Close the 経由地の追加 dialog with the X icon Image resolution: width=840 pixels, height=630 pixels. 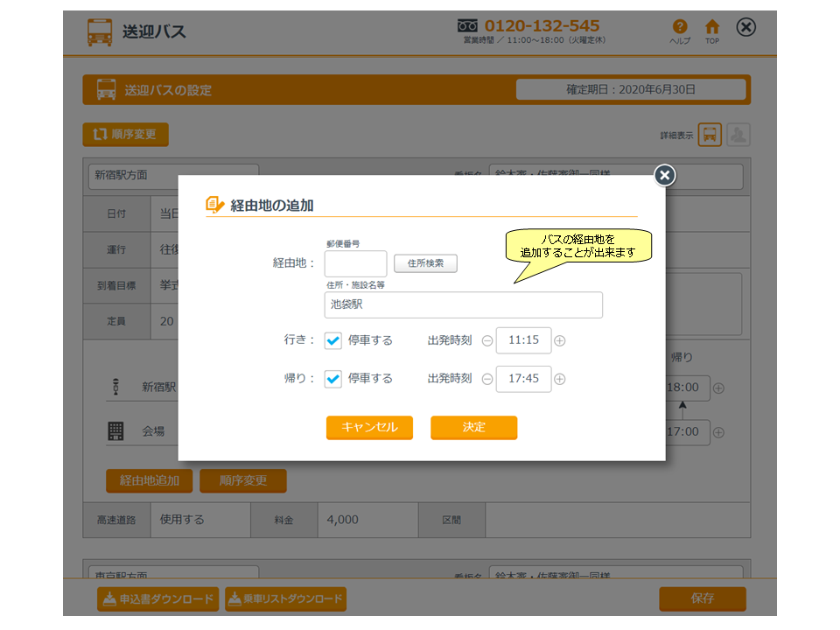(665, 176)
